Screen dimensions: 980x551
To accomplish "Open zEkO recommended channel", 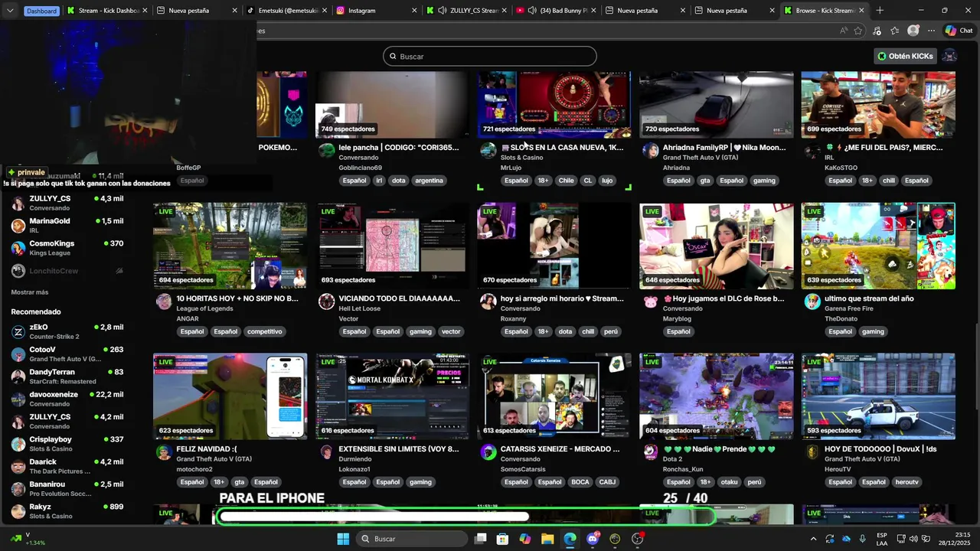I will [67, 331].
